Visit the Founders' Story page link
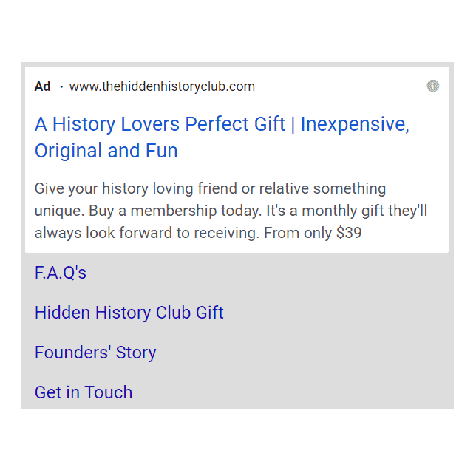The height and width of the screenshot is (476, 476). point(95,353)
